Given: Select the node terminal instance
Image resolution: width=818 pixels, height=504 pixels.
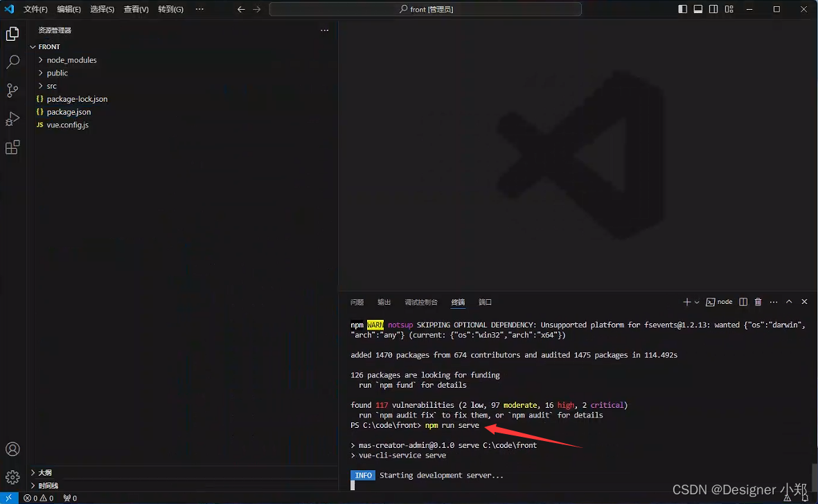Looking at the screenshot, I should pyautogui.click(x=719, y=302).
